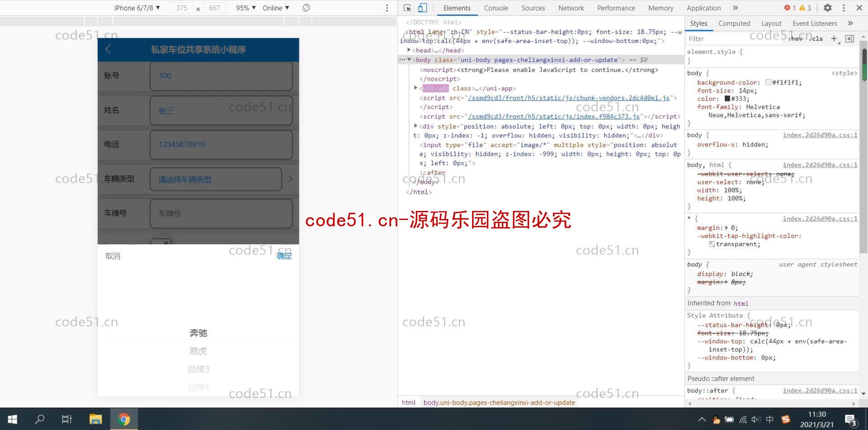Open the 95% zoom dropdown

point(245,8)
